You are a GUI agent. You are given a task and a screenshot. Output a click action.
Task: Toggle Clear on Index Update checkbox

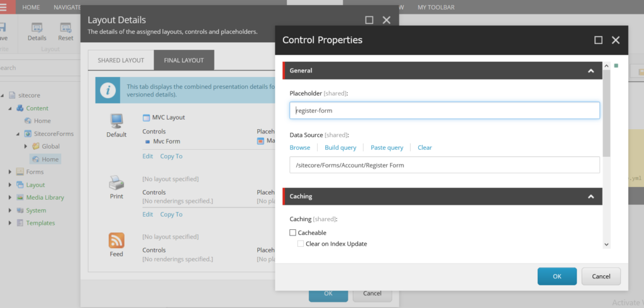(x=301, y=244)
